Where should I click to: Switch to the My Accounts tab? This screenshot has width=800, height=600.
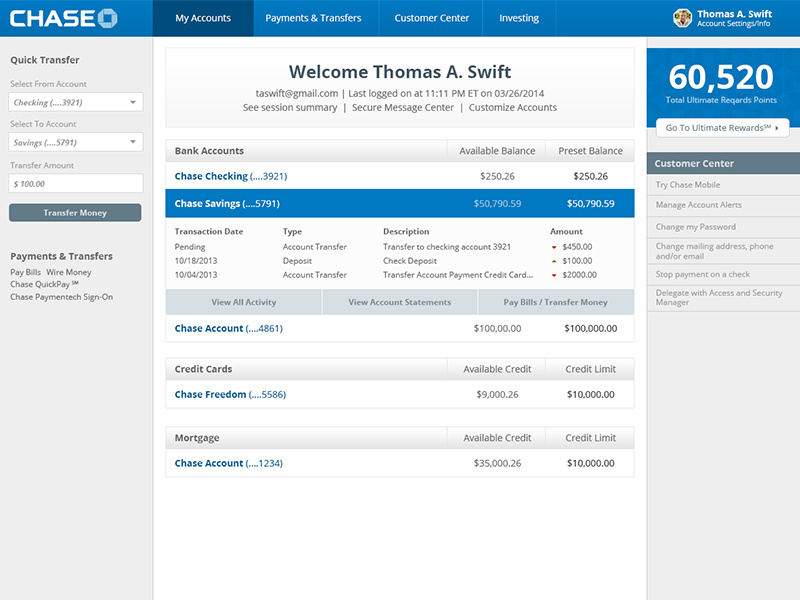point(203,18)
